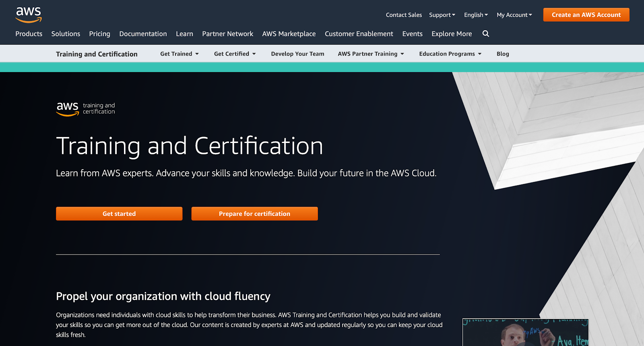Screen dimensions: 644x346
Task: Go to the Pricing menu item
Action: pos(100,34)
